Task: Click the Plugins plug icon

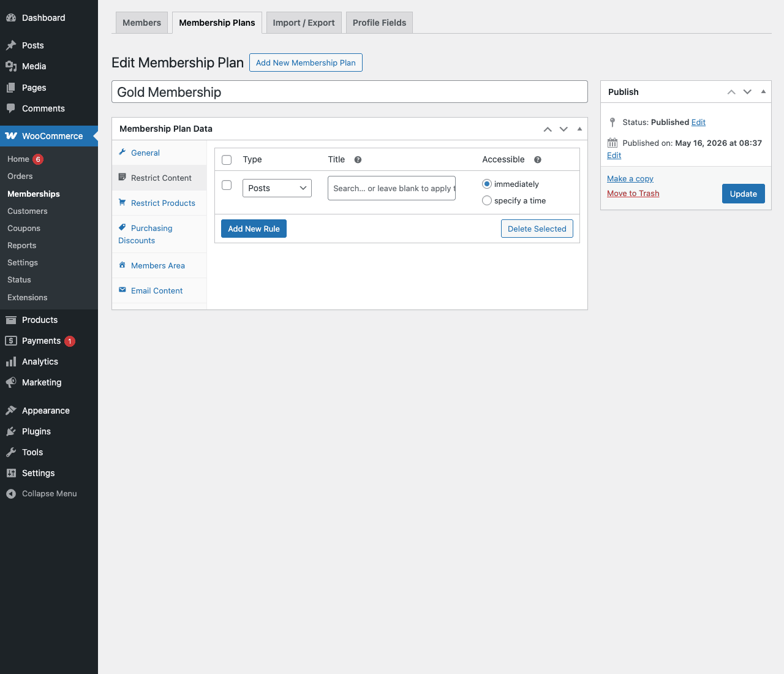Action: (11, 431)
